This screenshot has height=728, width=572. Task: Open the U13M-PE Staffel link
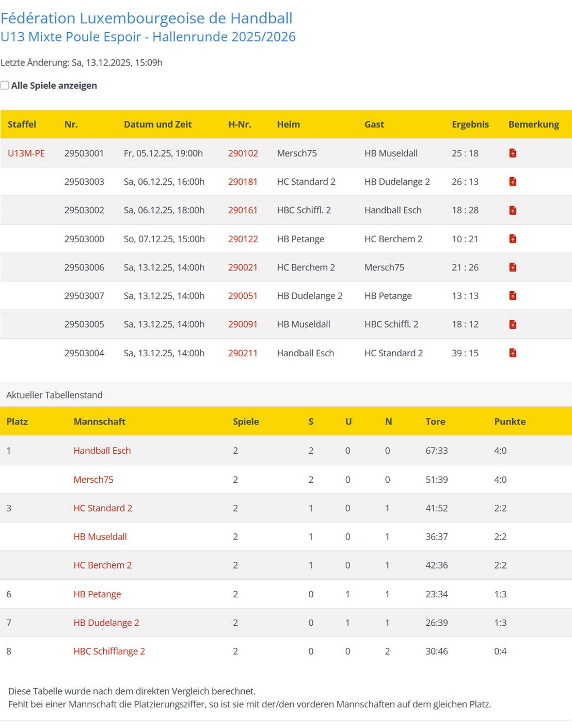point(26,153)
